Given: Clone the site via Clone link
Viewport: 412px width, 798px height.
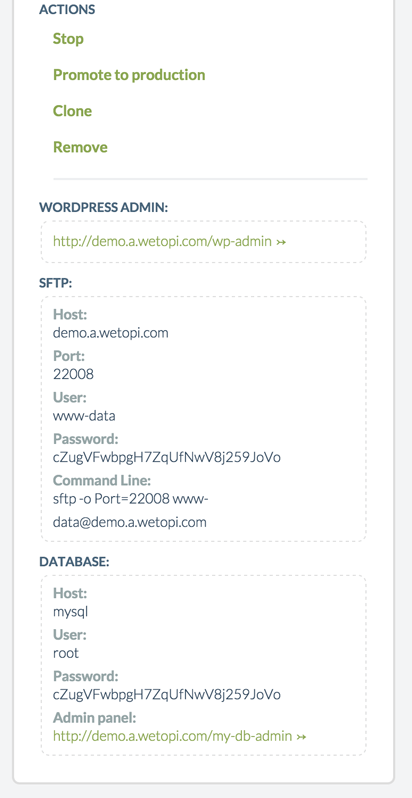Looking at the screenshot, I should (72, 111).
